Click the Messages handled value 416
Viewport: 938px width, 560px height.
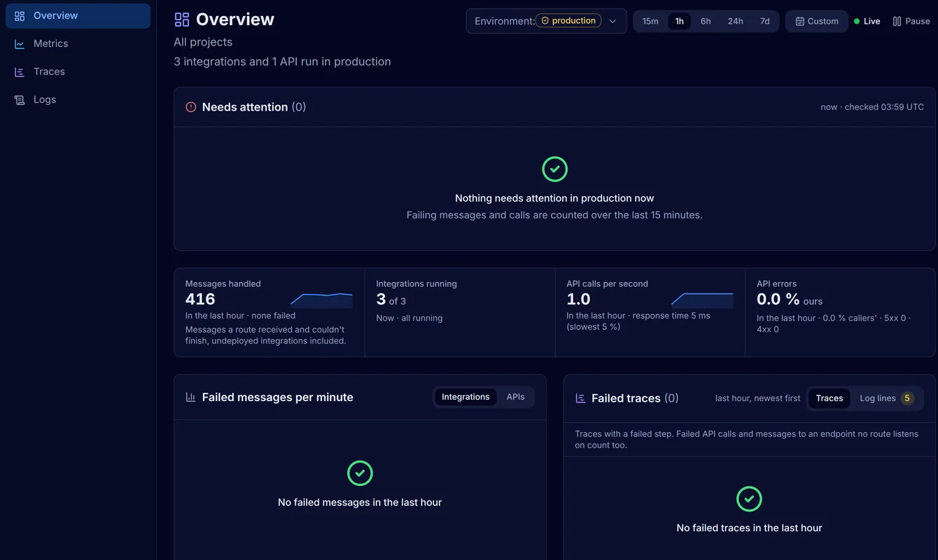[x=200, y=300]
